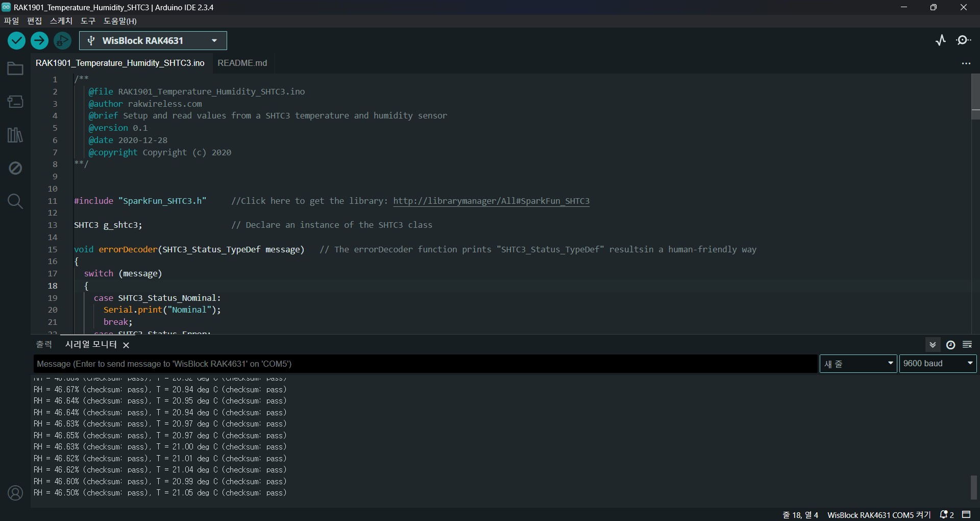Select the RAK1901_Temperature_Humidity_SHTC3.ino tab
This screenshot has width=980, height=521.
point(120,63)
